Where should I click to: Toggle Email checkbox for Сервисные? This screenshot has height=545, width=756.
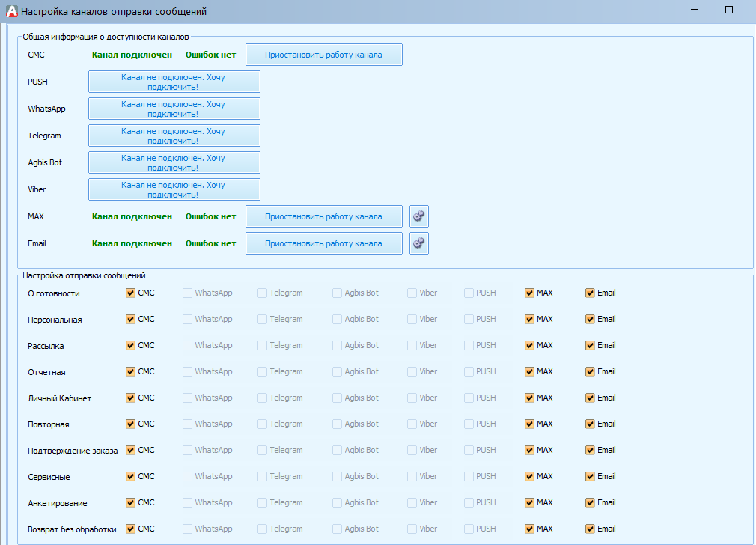590,477
